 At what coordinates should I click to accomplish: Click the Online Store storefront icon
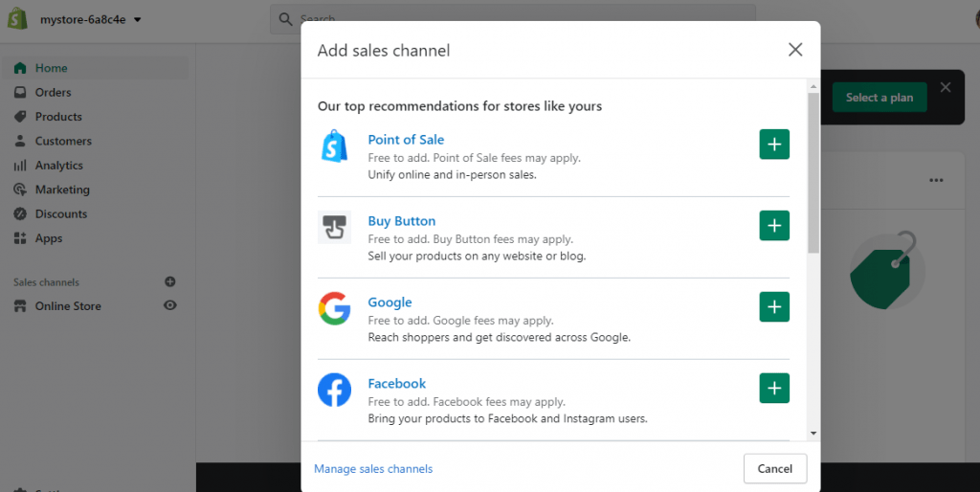click(20, 306)
